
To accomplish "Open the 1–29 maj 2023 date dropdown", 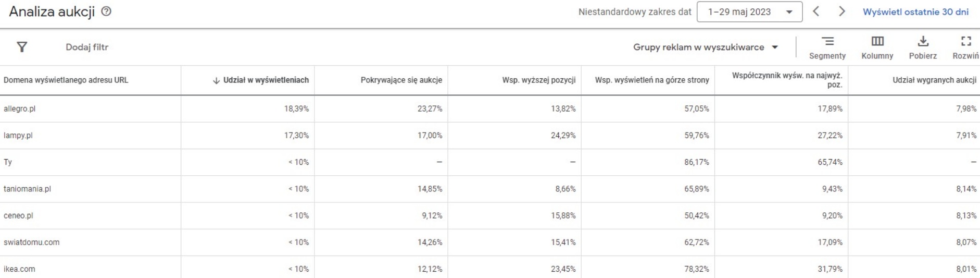I will pyautogui.click(x=749, y=12).
